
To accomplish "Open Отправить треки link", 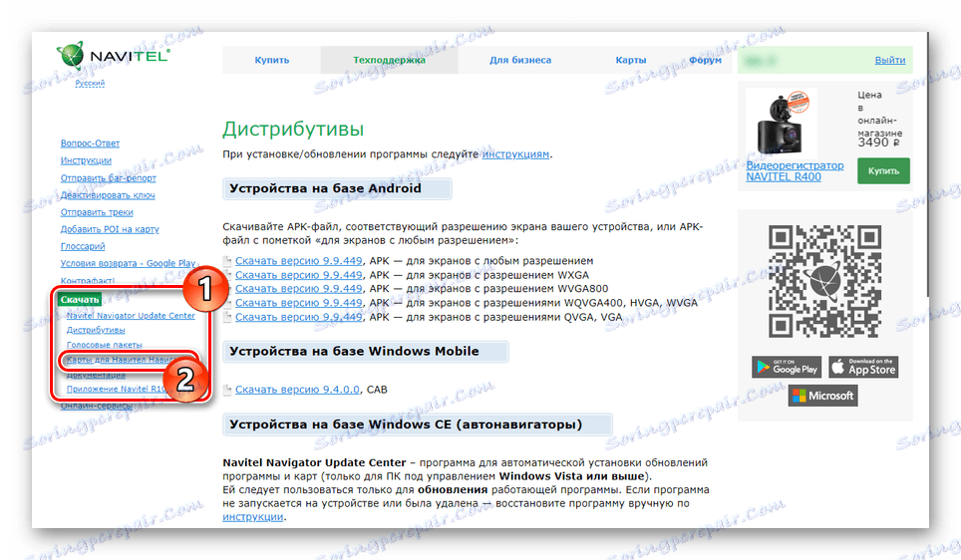I will pyautogui.click(x=97, y=212).
